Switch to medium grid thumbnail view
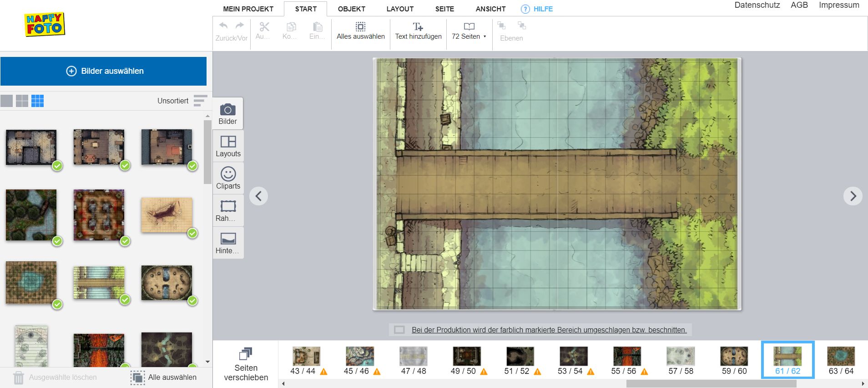868x388 pixels. point(22,101)
